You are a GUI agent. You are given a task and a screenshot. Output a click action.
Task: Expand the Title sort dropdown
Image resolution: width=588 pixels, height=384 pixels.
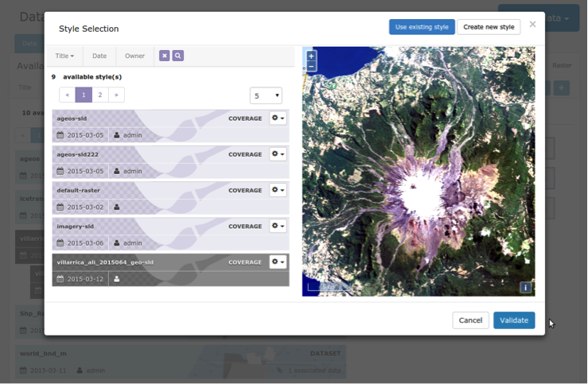64,56
